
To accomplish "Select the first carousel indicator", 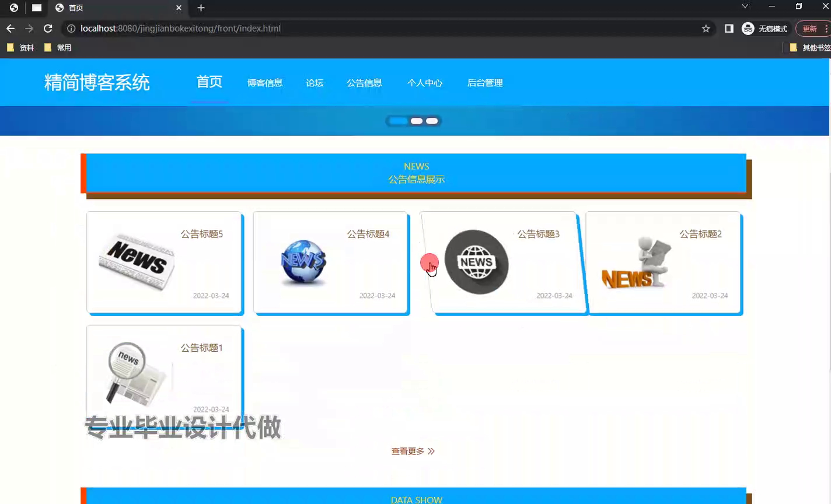I will [398, 121].
